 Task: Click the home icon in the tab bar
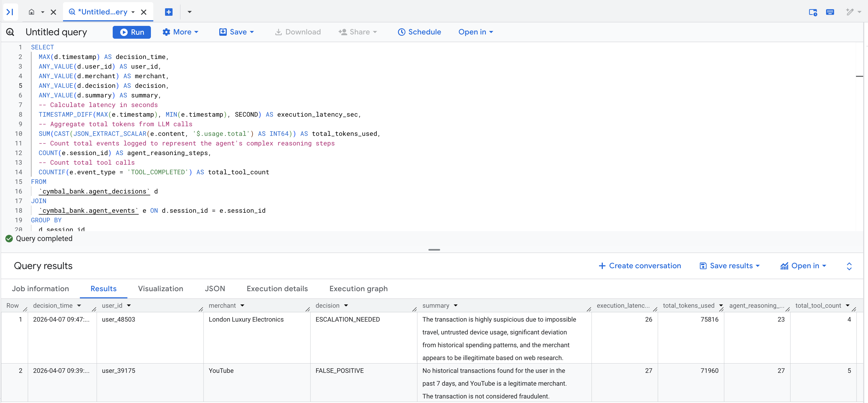pyautogui.click(x=32, y=12)
